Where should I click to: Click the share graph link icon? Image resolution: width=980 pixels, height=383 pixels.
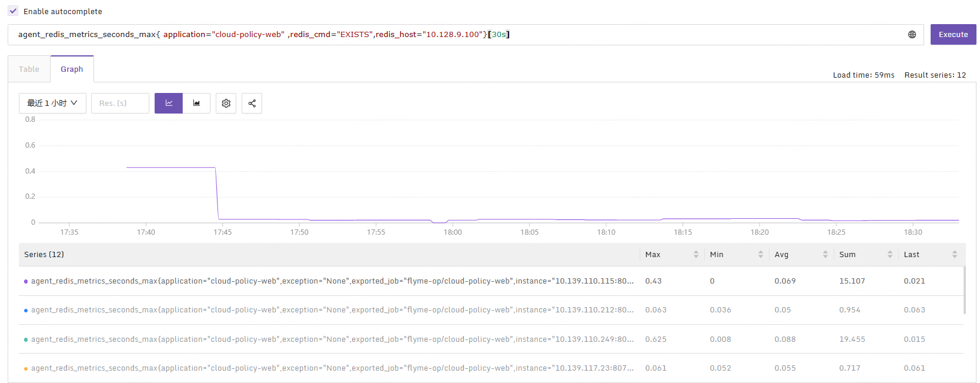(252, 104)
